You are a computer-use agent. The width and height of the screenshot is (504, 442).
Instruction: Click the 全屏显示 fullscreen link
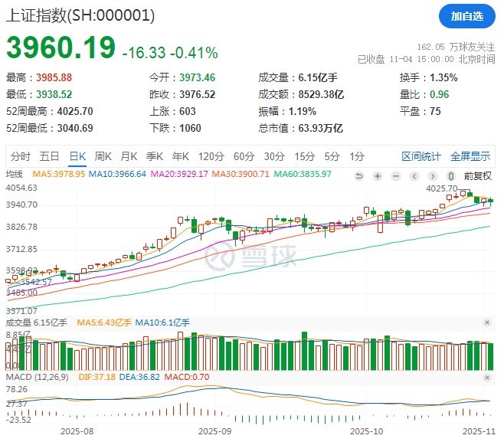click(x=470, y=156)
